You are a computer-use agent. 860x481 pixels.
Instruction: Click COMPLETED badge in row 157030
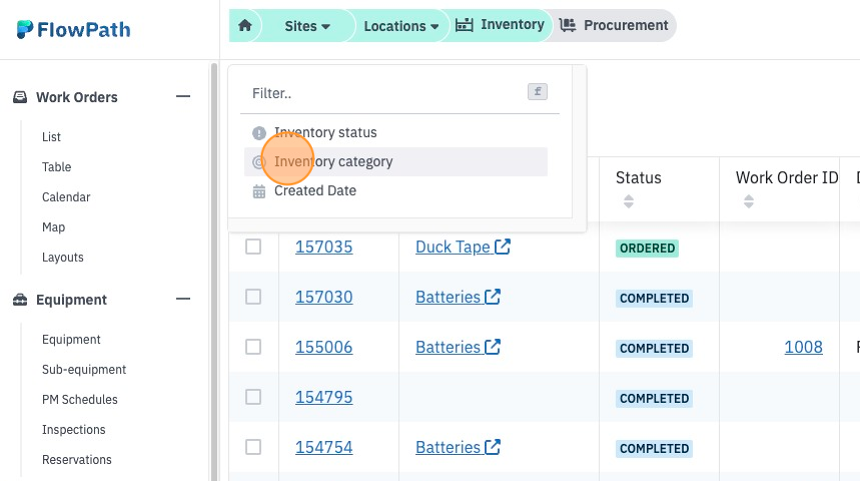tap(654, 298)
